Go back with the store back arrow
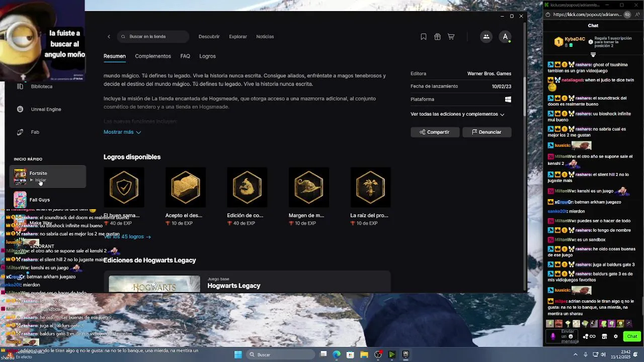The width and height of the screenshot is (644, 362). click(x=109, y=37)
